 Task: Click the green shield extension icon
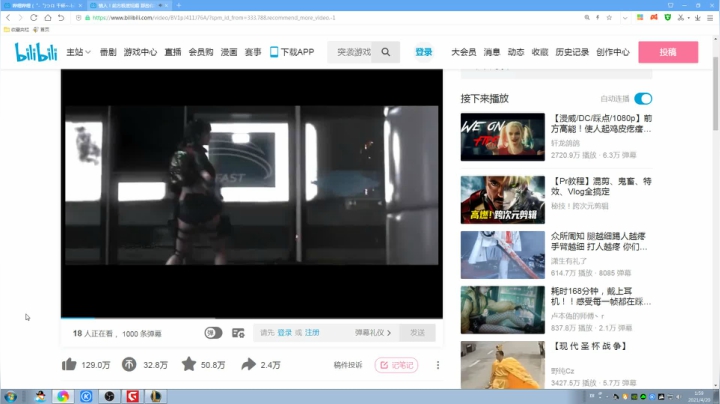[x=668, y=17]
